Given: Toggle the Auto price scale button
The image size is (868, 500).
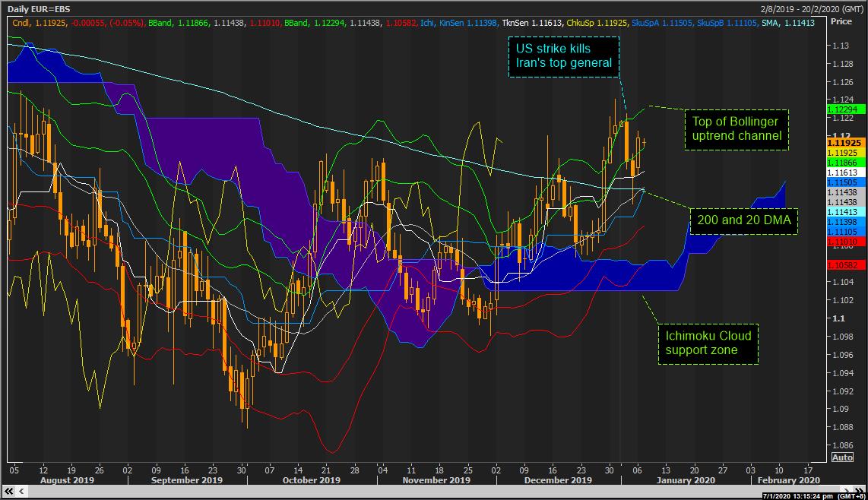Looking at the screenshot, I should (842, 457).
